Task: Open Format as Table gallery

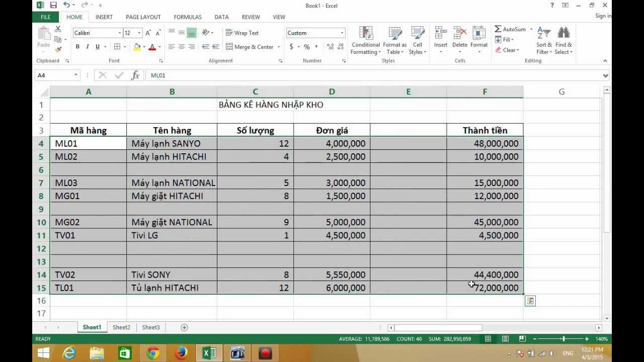Action: pos(395,41)
